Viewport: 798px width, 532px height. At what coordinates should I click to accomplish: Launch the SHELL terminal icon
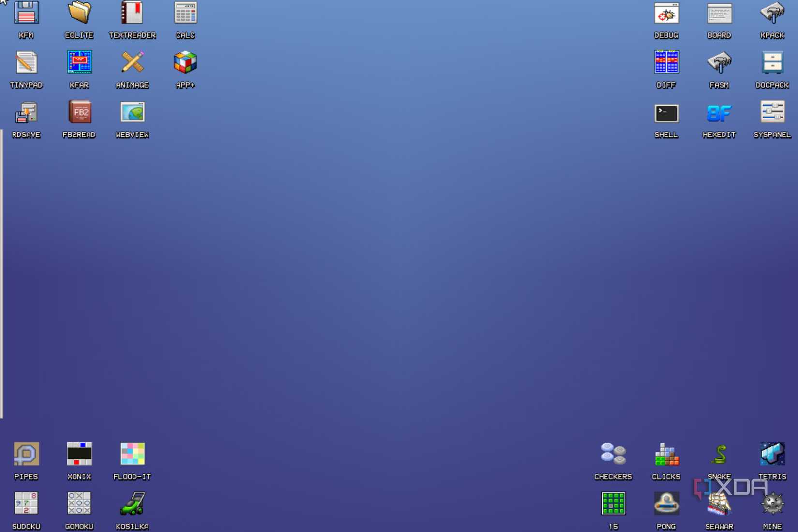(666, 113)
